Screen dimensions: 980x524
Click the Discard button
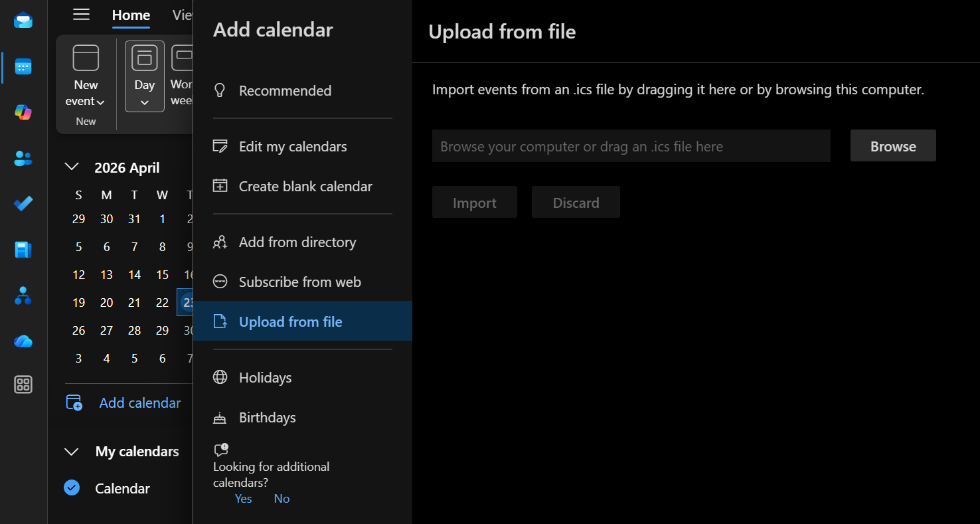(576, 202)
